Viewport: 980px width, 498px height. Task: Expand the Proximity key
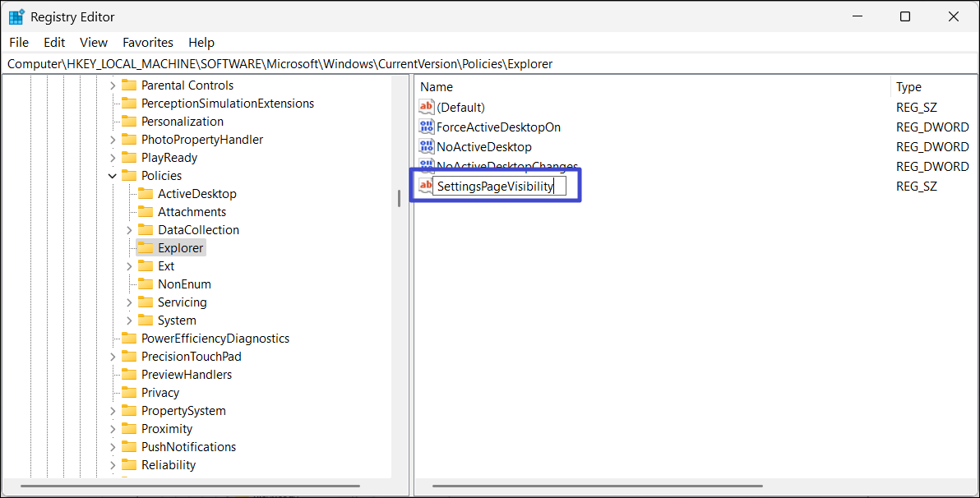pyautogui.click(x=113, y=429)
